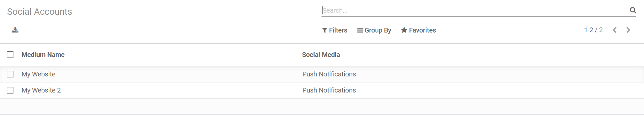Screen dimensions: 644x122
Task: Sort by Social Media column header
Action: pos(321,55)
